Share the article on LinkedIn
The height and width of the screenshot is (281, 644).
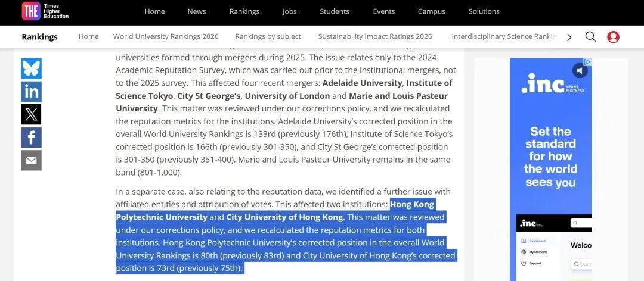31,91
